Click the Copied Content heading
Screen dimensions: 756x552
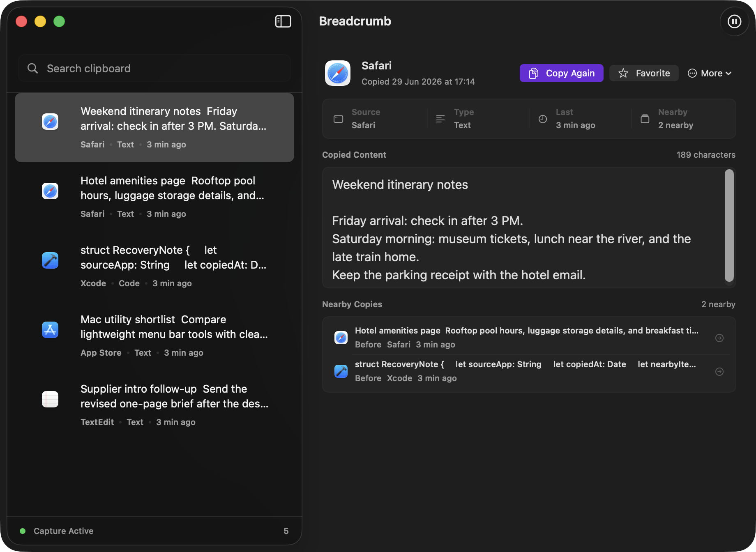pyautogui.click(x=354, y=155)
